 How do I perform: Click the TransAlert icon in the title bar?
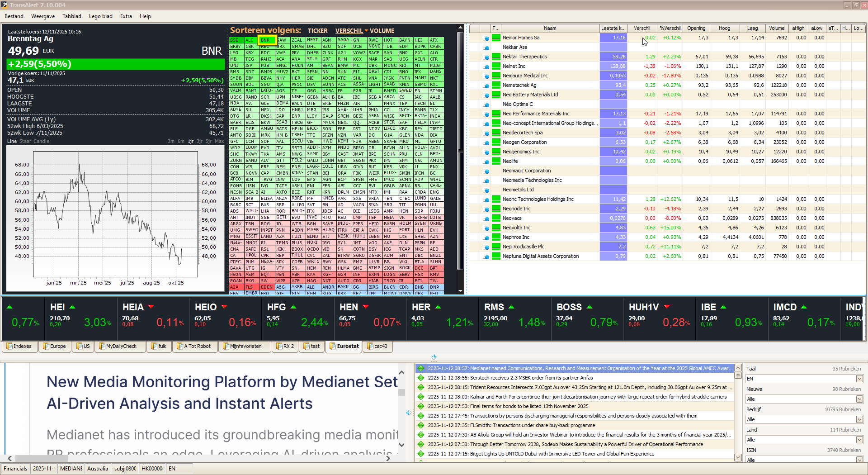[5, 5]
